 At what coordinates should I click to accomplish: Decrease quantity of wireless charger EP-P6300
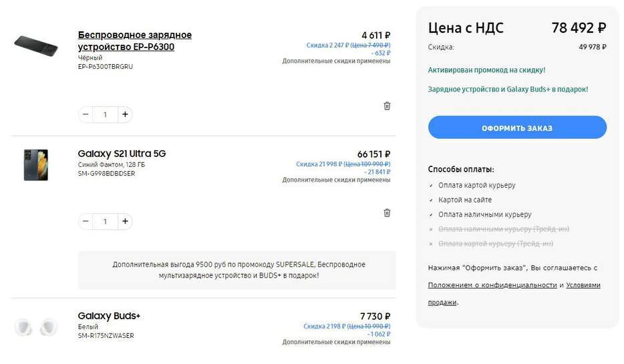pos(86,115)
